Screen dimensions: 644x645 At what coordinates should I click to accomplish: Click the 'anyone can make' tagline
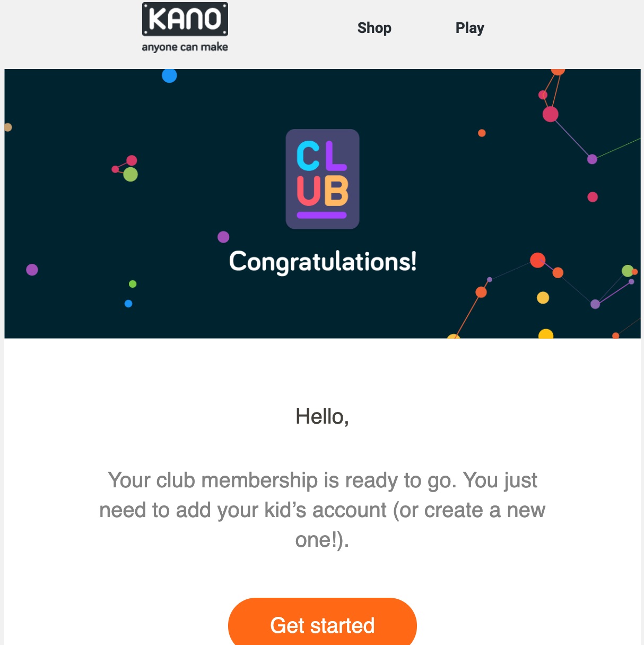[185, 47]
